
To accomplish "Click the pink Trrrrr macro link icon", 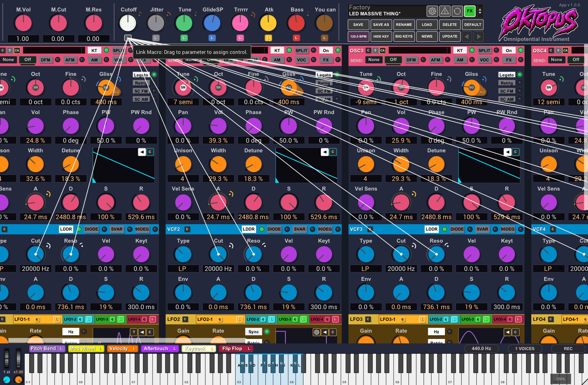I will 240,38.
